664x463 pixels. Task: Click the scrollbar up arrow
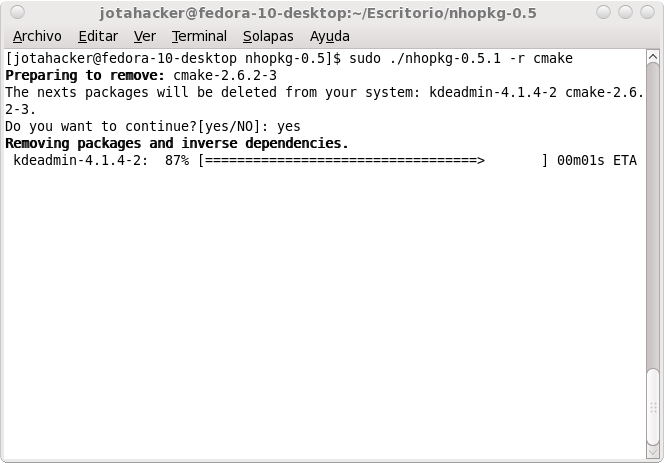click(653, 56)
